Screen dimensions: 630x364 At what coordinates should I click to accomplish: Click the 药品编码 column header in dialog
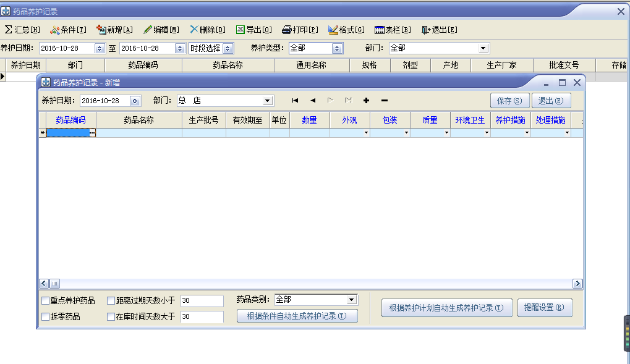point(70,120)
